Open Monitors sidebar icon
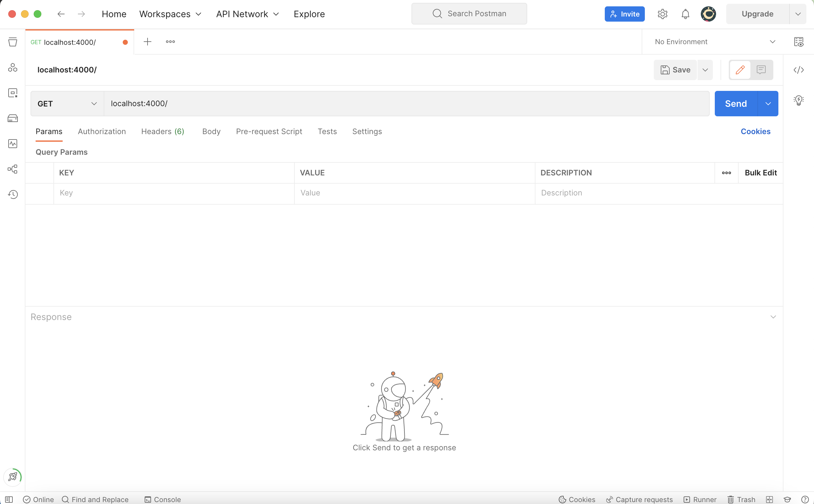814x504 pixels. [x=13, y=144]
